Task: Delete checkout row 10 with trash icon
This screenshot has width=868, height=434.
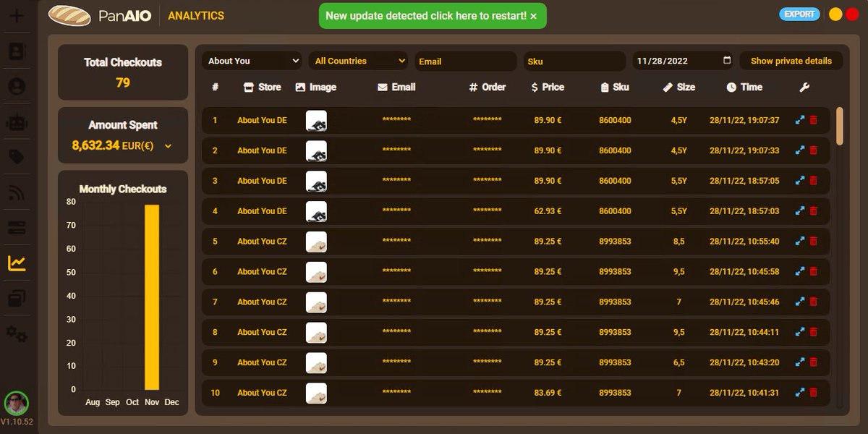Action: (x=813, y=393)
